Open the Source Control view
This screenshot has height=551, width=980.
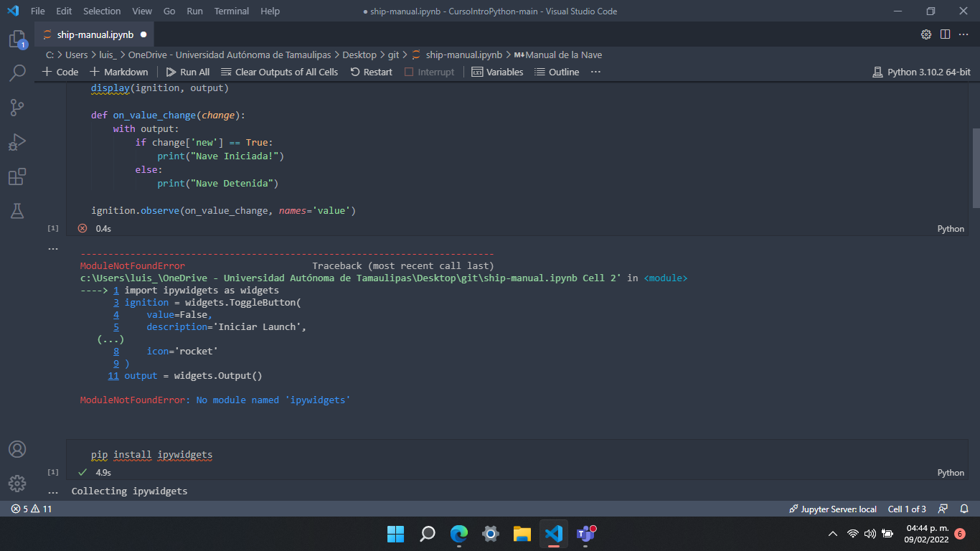[x=17, y=107]
